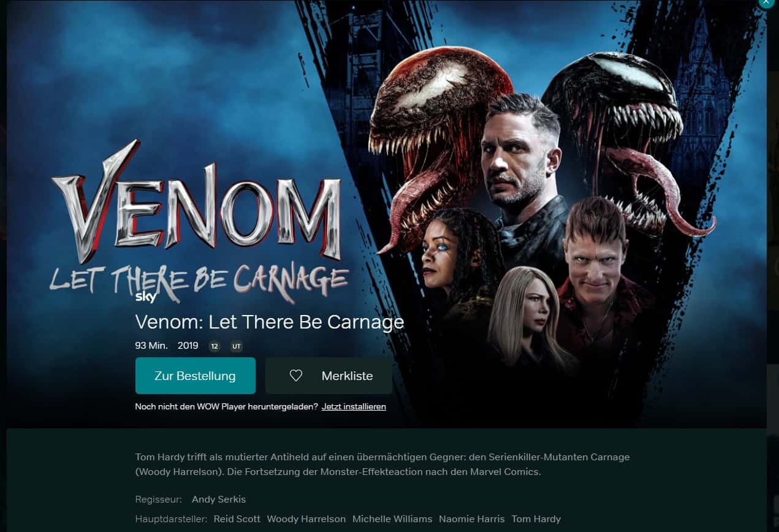Follow the Jetzt installieren link
Image resolution: width=779 pixels, height=532 pixels.
354,406
